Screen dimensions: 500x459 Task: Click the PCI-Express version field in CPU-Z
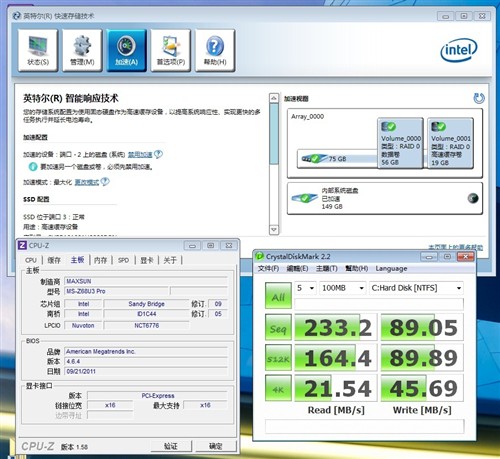pos(158,396)
